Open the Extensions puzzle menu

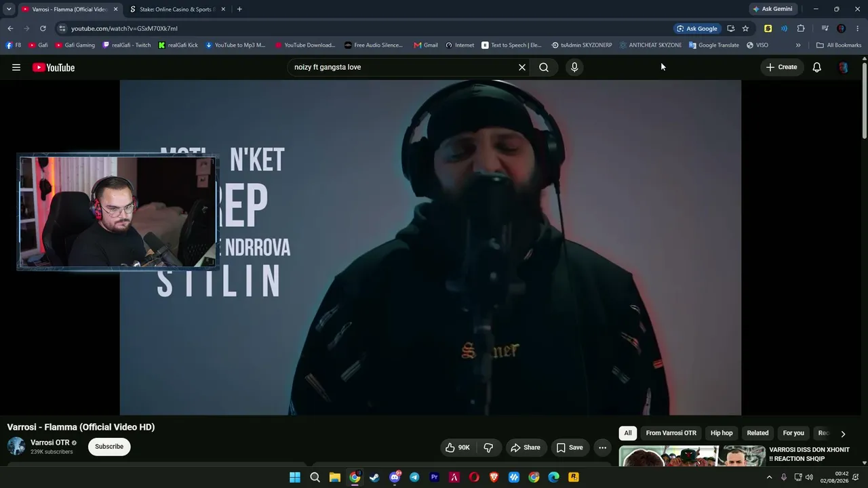tap(801, 28)
